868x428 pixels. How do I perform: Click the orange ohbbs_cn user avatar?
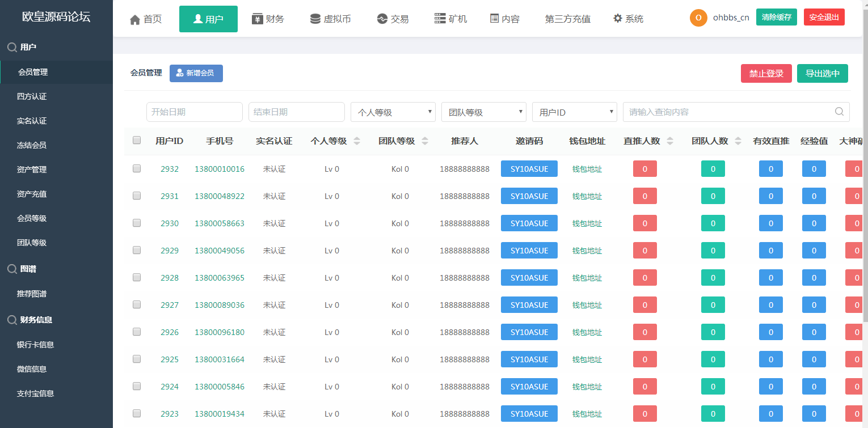[698, 18]
